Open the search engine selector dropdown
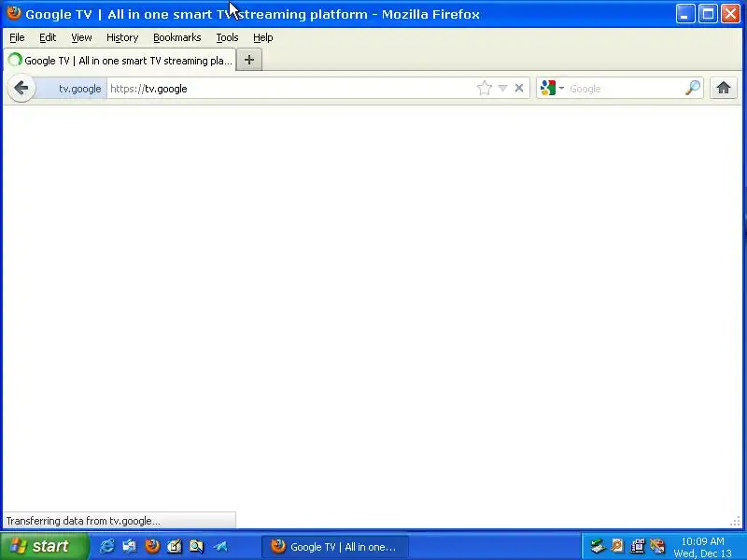This screenshot has width=747, height=560. [x=553, y=88]
